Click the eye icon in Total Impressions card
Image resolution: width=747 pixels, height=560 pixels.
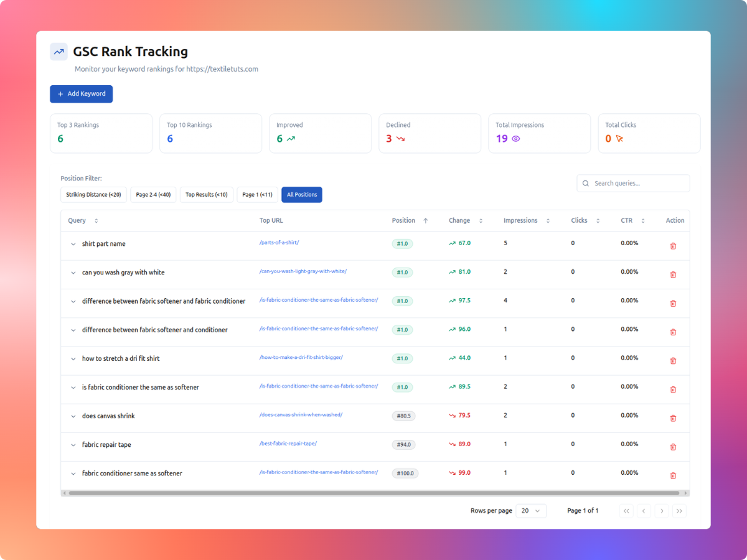click(515, 139)
